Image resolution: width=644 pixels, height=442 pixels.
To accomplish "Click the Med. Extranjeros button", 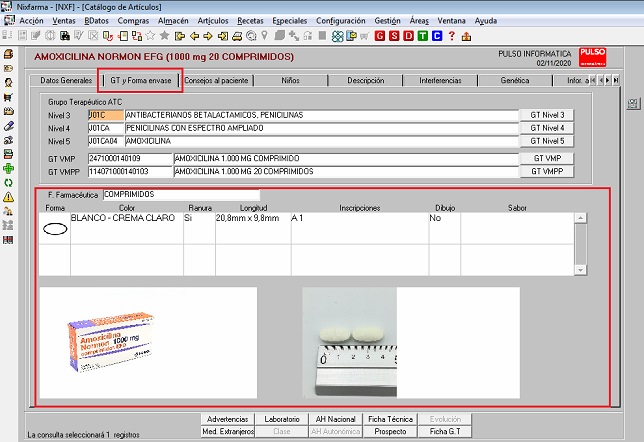I will tap(228, 431).
